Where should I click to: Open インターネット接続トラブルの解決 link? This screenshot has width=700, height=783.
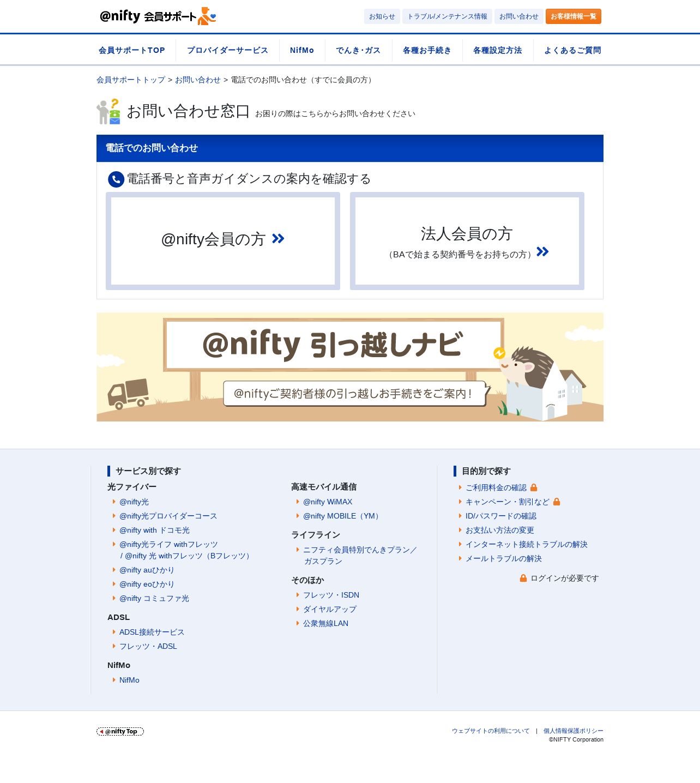coord(527,544)
